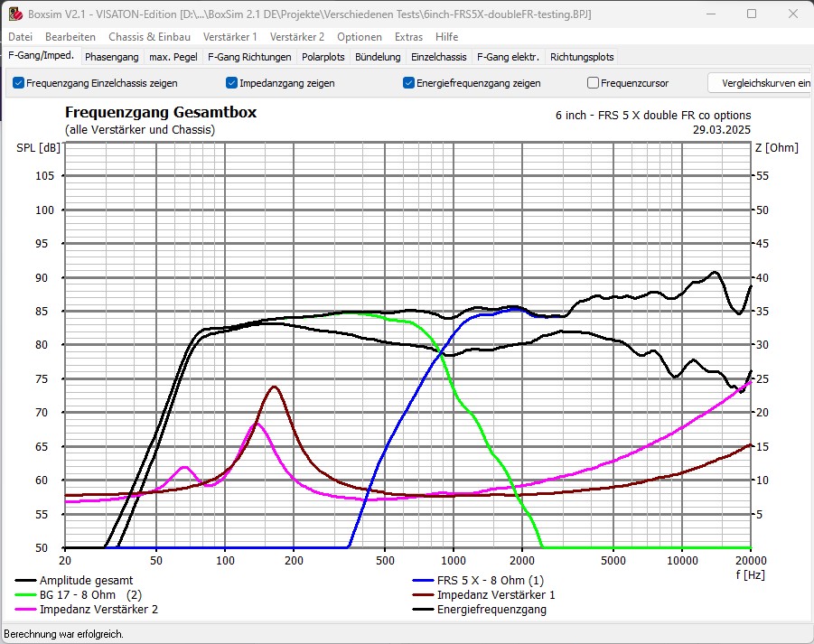Click the 105 dB SPL axis value

[44, 176]
